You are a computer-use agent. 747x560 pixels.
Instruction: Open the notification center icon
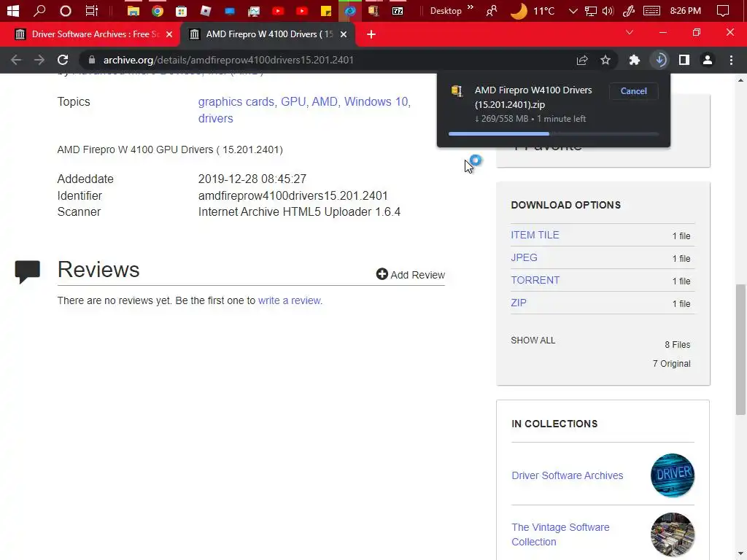point(723,10)
